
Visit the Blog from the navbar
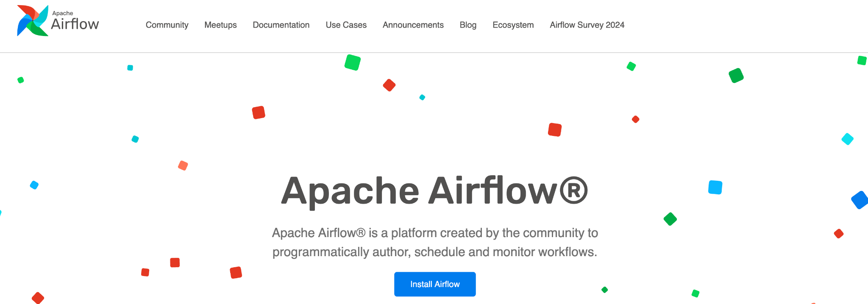pos(468,25)
